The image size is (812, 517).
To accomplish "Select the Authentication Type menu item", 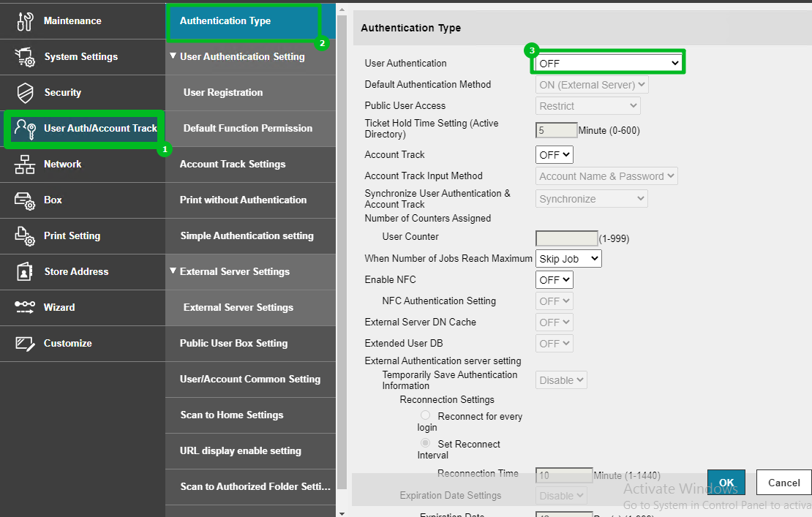I will 225,21.
